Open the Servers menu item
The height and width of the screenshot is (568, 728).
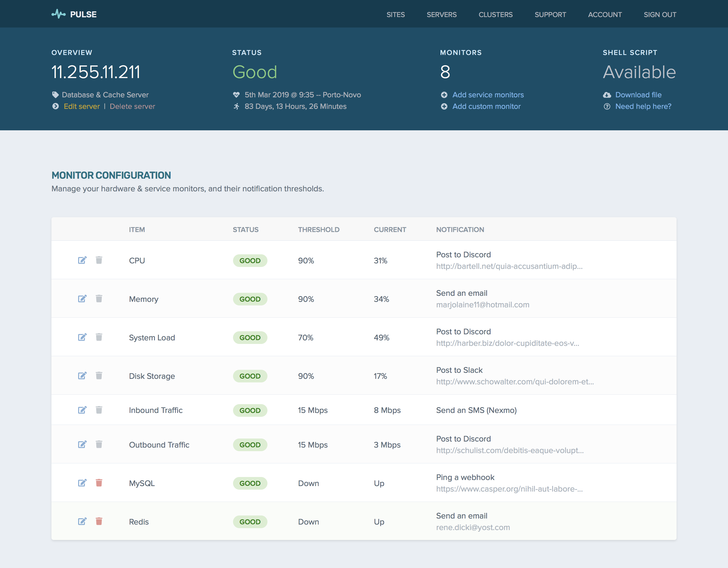click(x=441, y=15)
